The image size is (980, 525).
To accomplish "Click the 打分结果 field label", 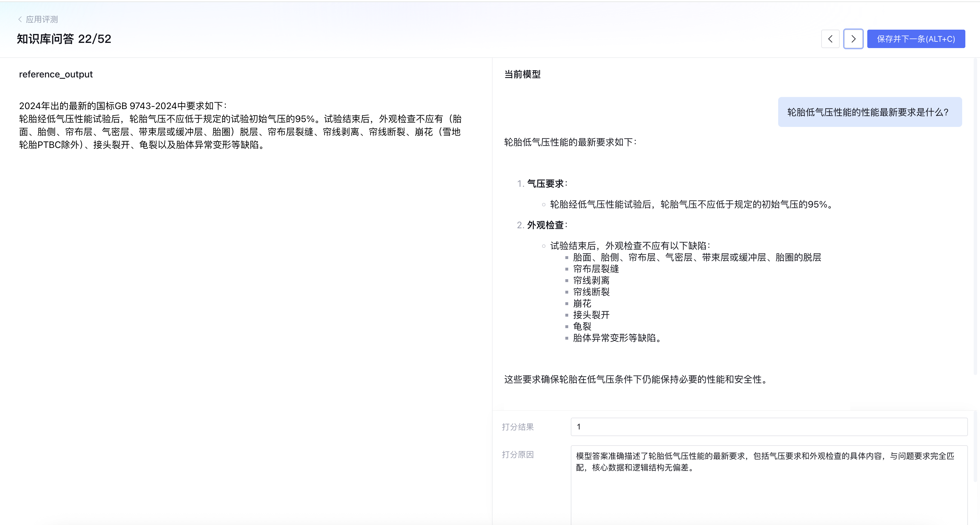I will (517, 427).
